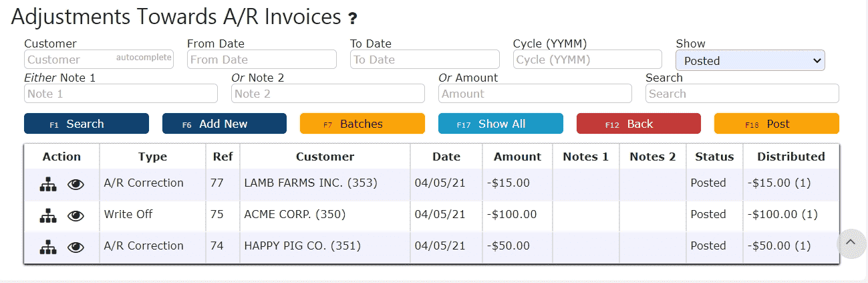Viewport: 868px width, 283px height.
Task: Click the Cycle (YYMM) input field
Action: [587, 60]
